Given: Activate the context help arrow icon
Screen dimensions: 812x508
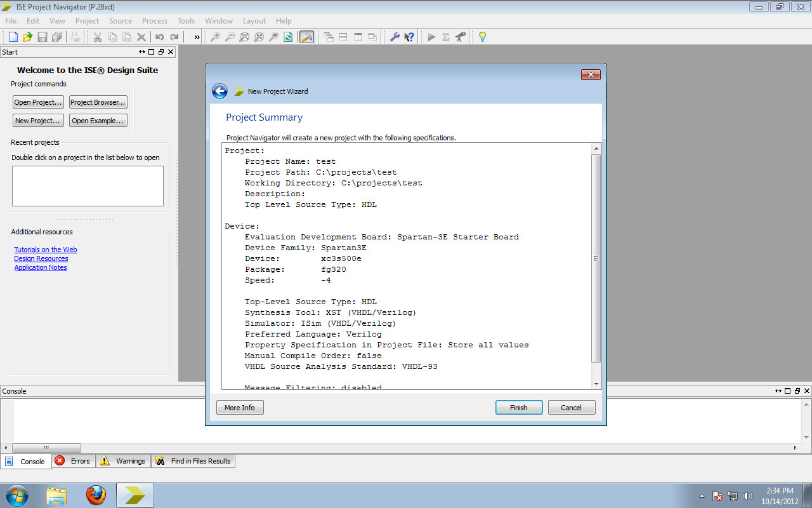Looking at the screenshot, I should 409,37.
